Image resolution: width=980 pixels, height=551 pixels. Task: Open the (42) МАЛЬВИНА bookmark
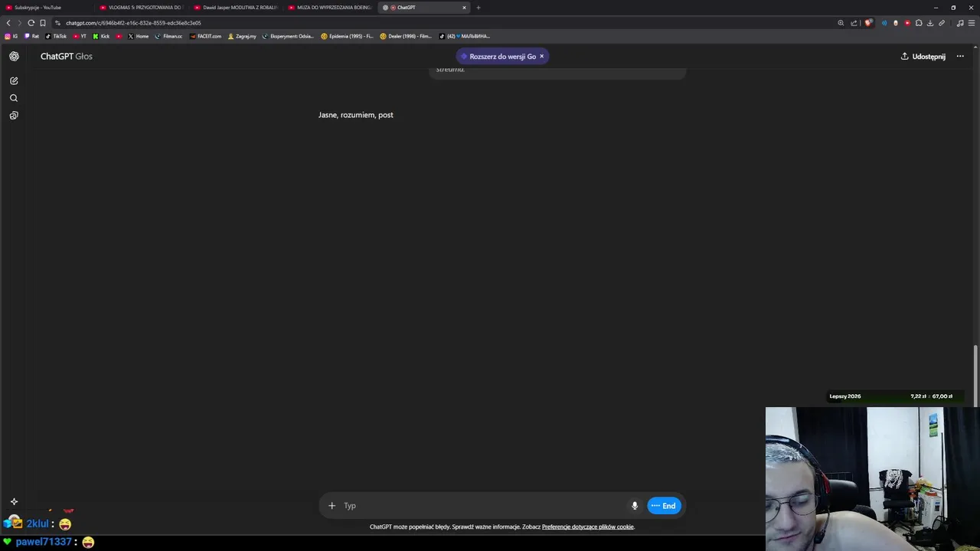(464, 36)
